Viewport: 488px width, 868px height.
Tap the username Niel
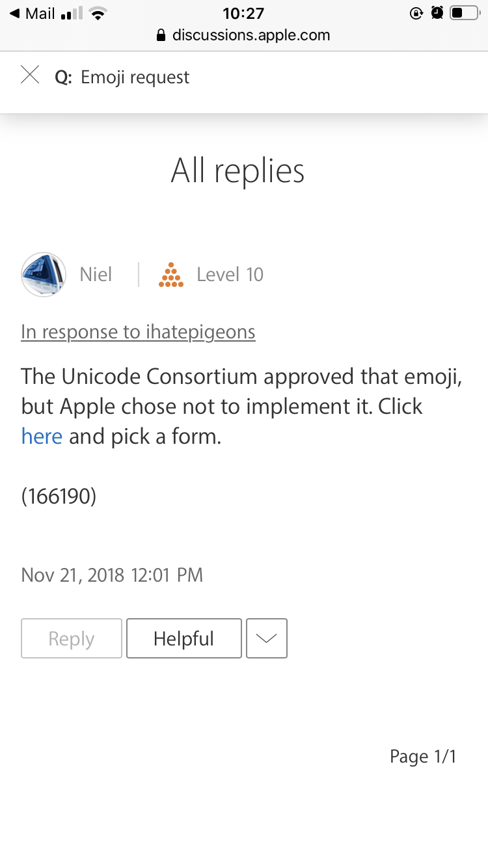click(x=96, y=275)
